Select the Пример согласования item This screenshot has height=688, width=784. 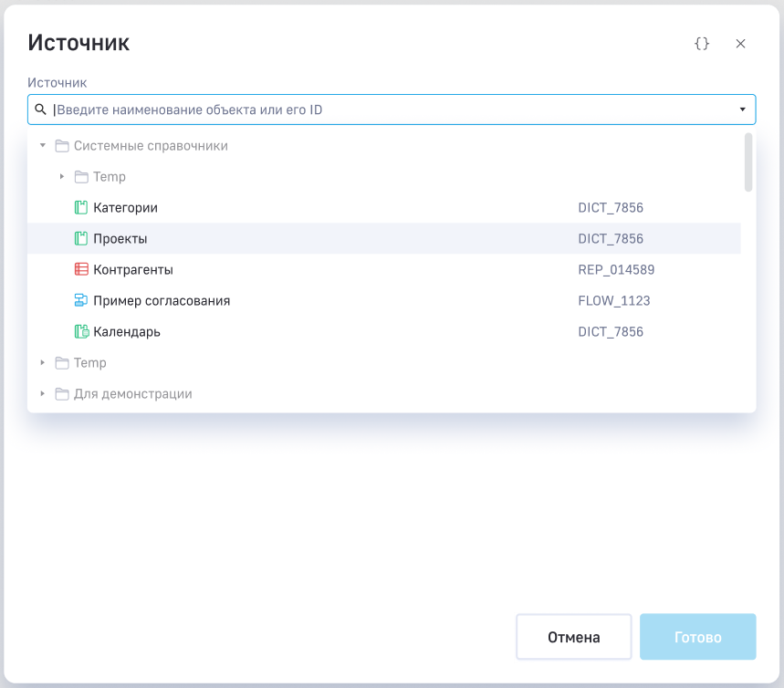click(162, 301)
